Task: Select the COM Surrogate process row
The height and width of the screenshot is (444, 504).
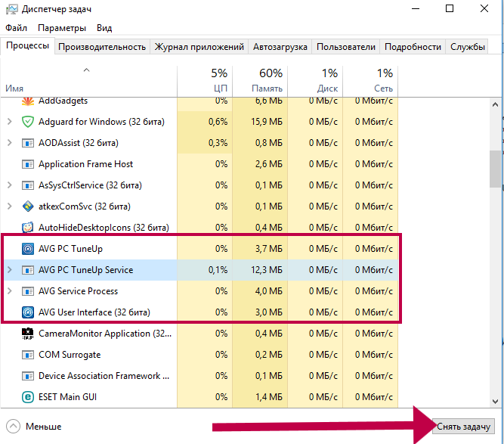Action: 91,355
